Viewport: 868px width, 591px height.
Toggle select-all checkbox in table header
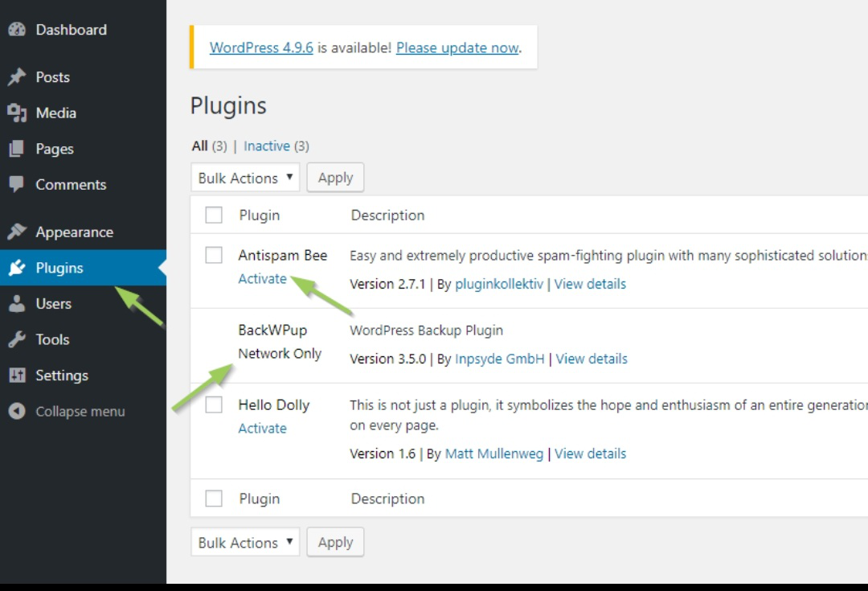click(x=214, y=215)
